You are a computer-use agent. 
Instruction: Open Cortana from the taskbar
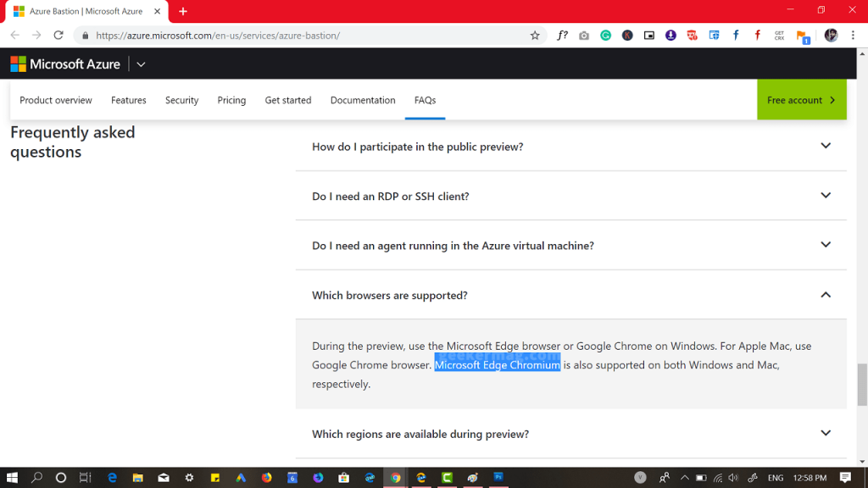[61, 478]
